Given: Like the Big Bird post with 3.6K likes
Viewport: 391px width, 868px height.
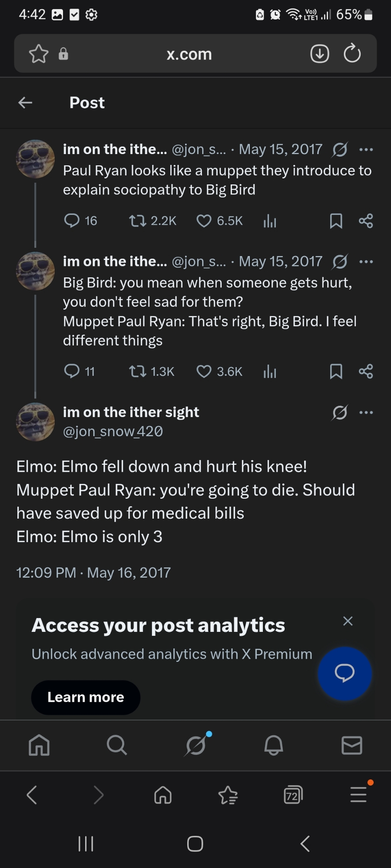Looking at the screenshot, I should [x=204, y=372].
